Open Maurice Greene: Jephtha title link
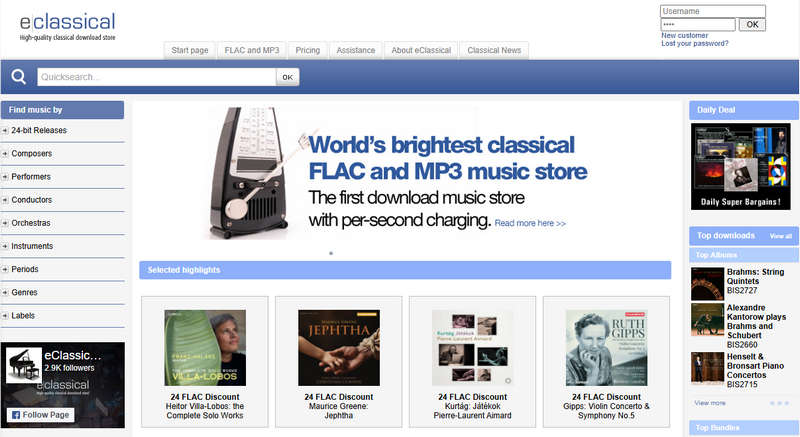Image resolution: width=800 pixels, height=437 pixels. 339,411
